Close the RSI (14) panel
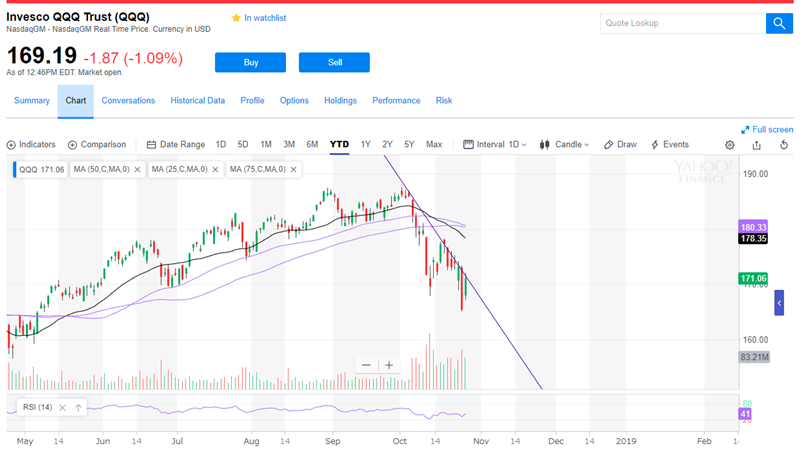Screen dimensions: 802x462 [62, 408]
